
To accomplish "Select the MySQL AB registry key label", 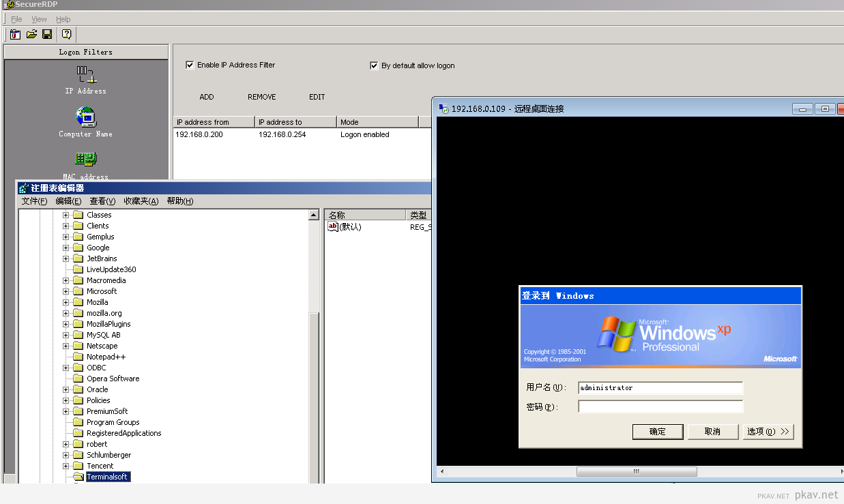I will coord(104,335).
